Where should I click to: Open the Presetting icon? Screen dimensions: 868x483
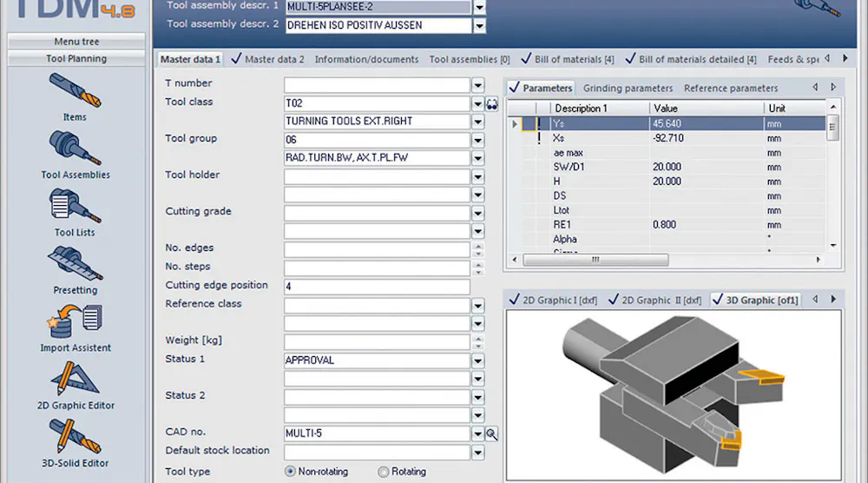(75, 264)
